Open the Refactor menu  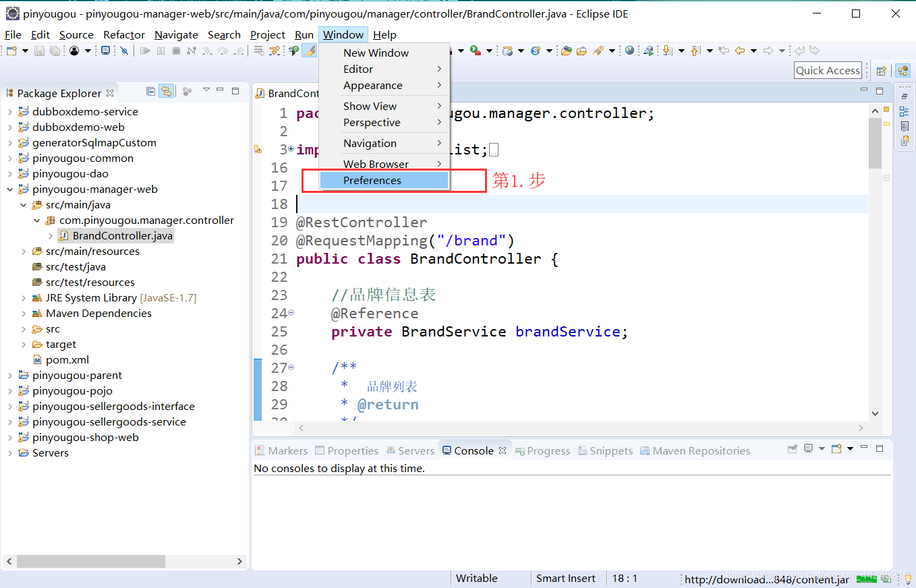[124, 35]
